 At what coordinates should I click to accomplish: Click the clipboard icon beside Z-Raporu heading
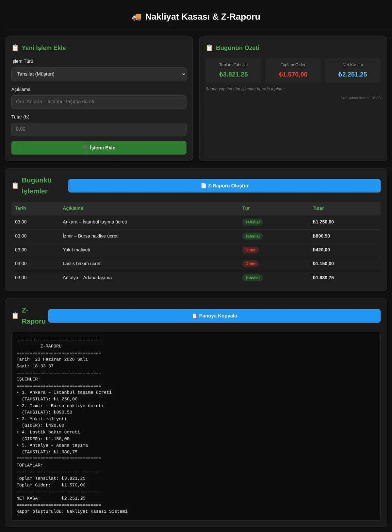click(15, 316)
